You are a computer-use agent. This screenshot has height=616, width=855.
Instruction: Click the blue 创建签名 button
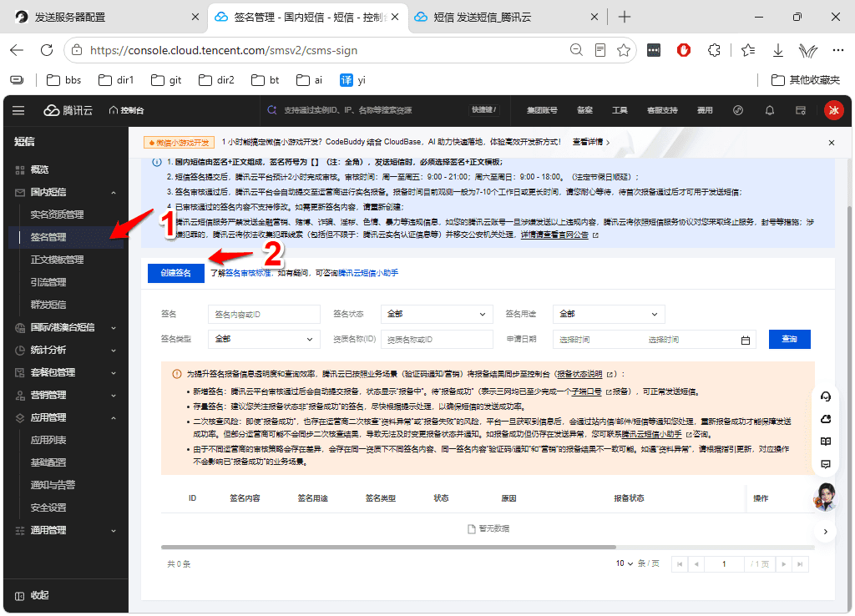[x=176, y=273]
